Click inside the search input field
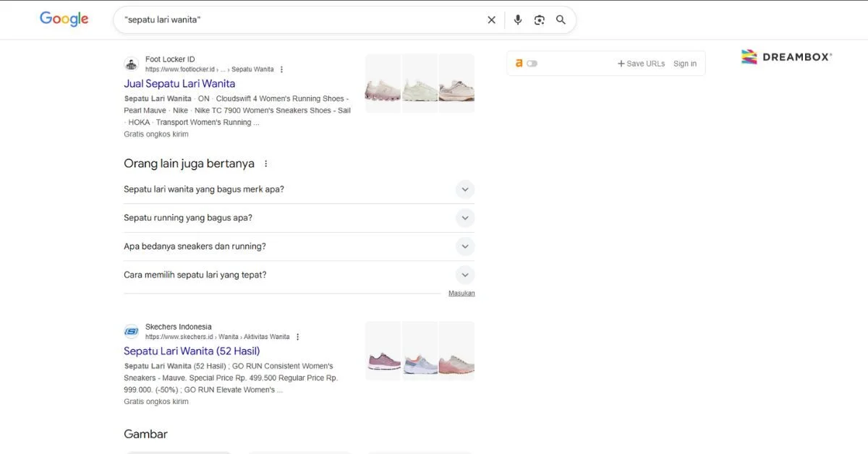 [x=289, y=20]
